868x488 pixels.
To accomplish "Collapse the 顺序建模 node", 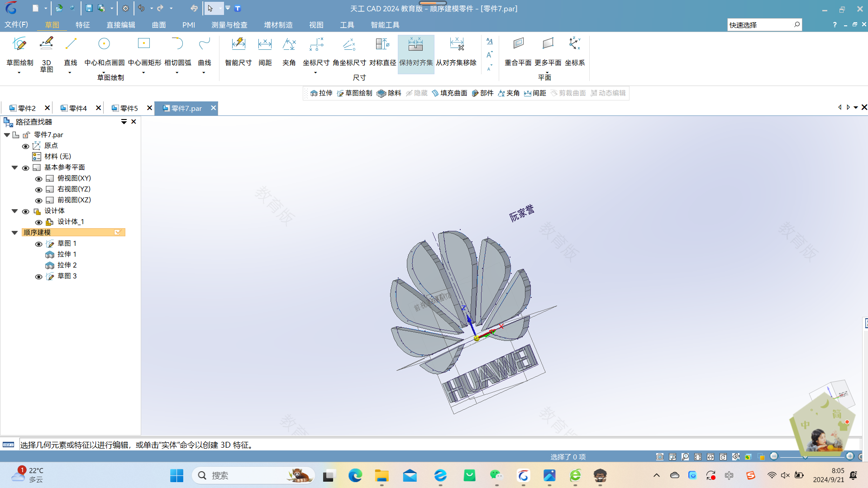I will click(x=14, y=233).
